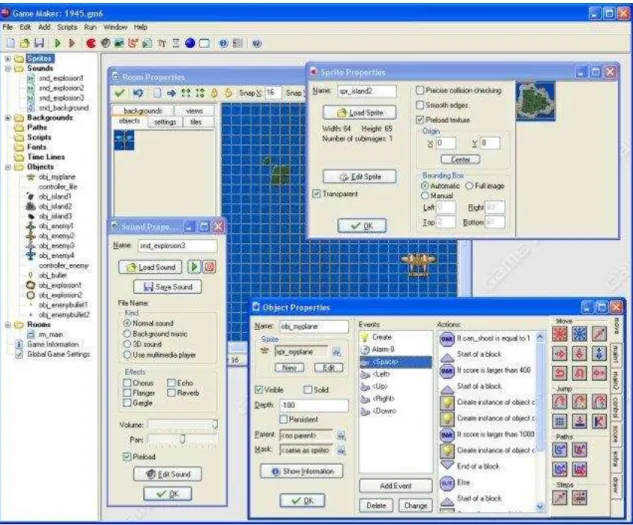The image size is (633, 525).
Task: Open help using the question mark toolbar icon
Action: pyautogui.click(x=257, y=43)
